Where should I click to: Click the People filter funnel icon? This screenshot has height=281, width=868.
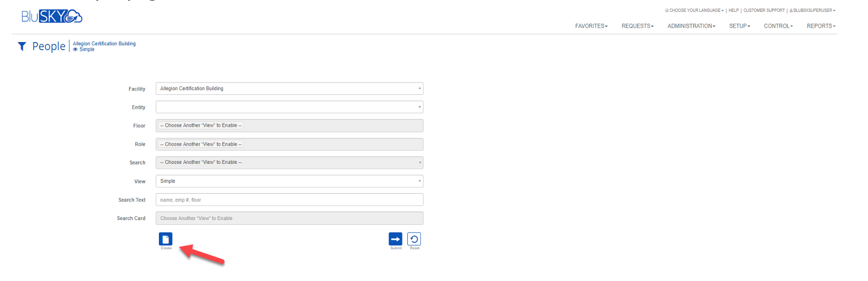[22, 46]
